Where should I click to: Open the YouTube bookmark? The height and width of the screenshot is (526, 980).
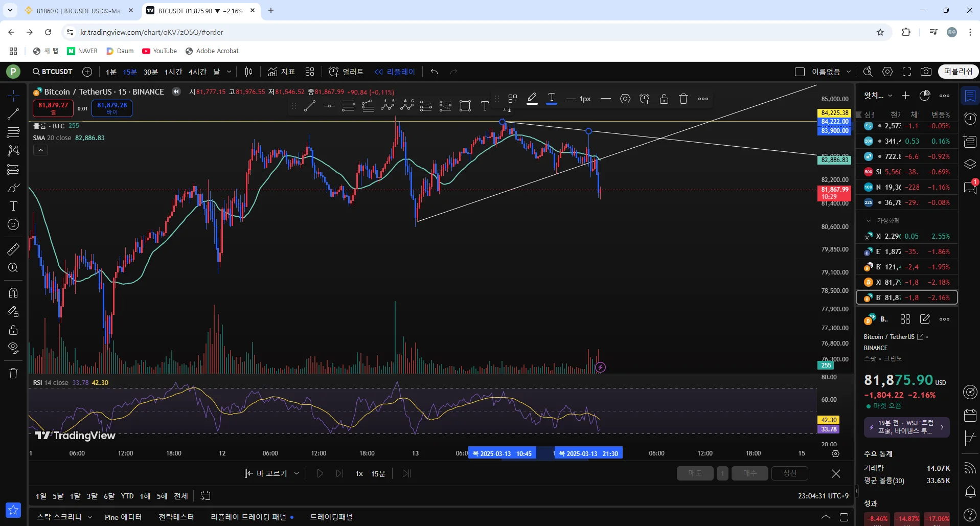159,51
